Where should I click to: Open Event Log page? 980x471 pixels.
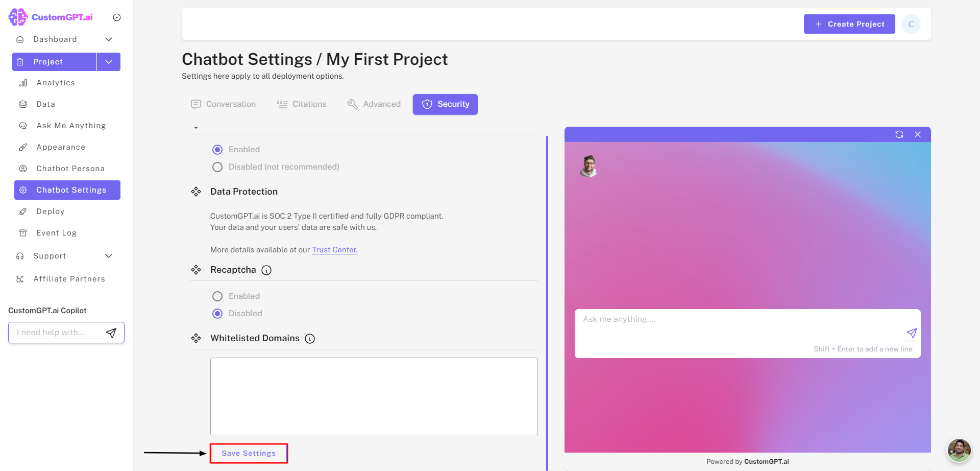[x=56, y=233]
